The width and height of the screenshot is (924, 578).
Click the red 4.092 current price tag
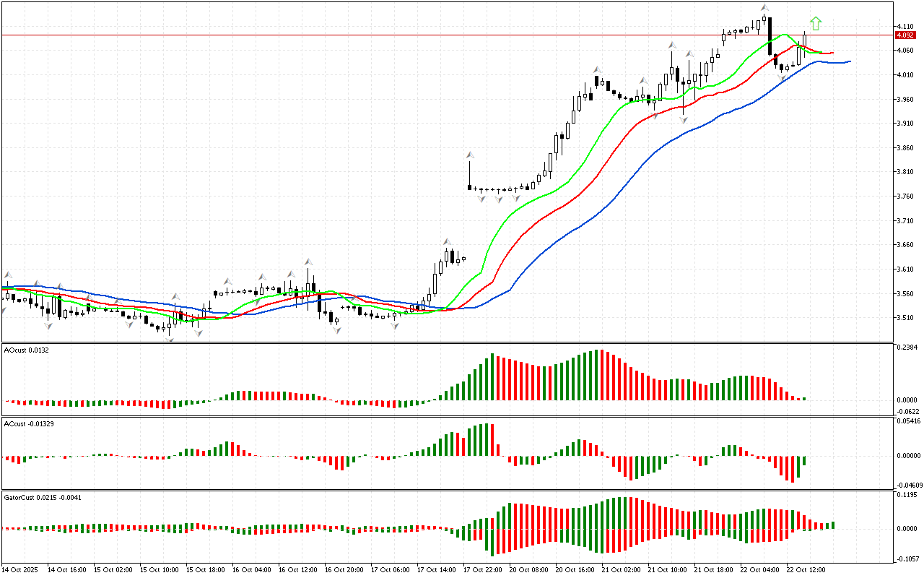click(905, 35)
